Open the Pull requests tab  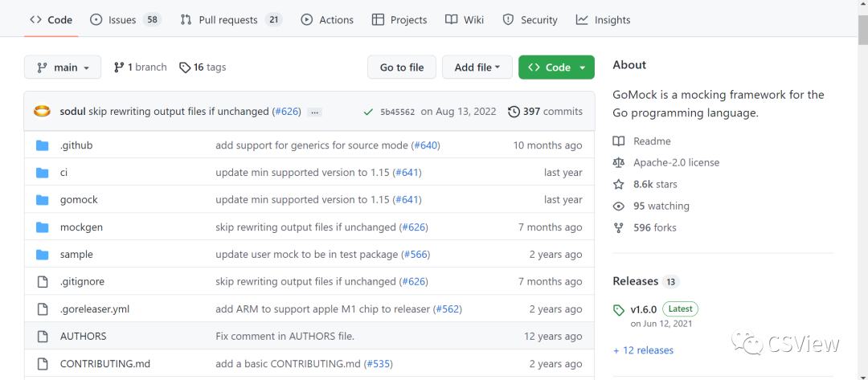tap(230, 20)
